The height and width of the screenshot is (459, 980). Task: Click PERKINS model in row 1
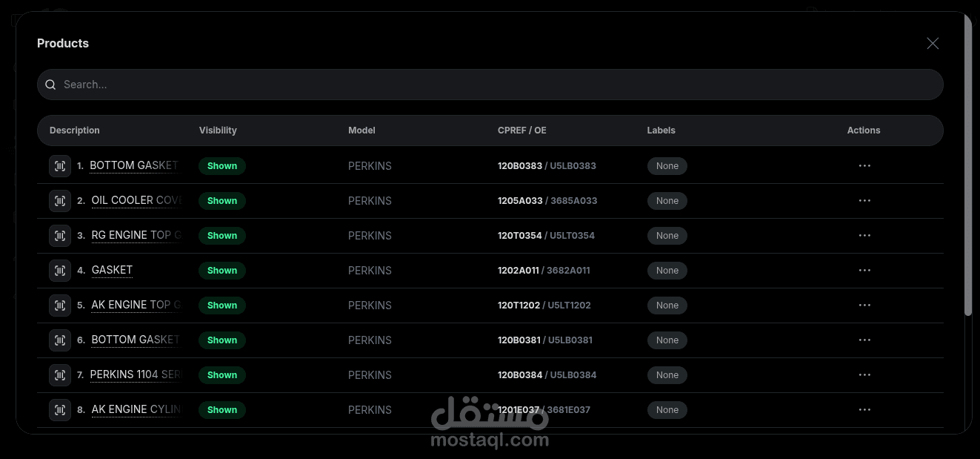pos(370,166)
